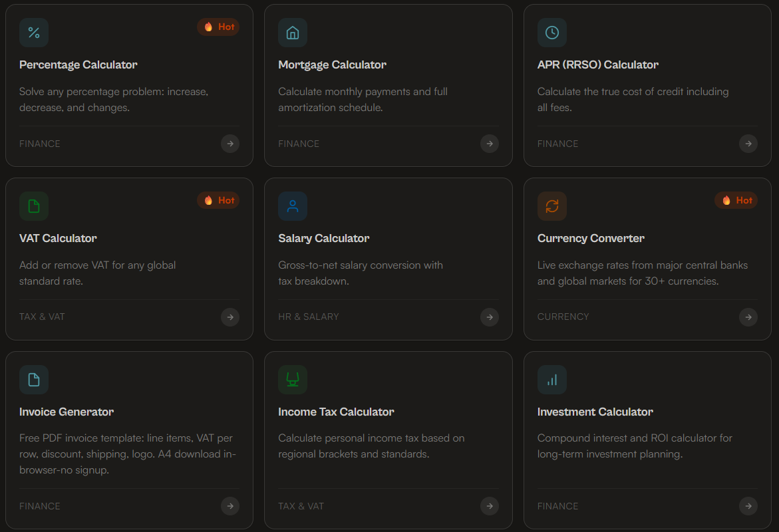The width and height of the screenshot is (779, 532).
Task: Open the Percentage Calculator title link
Action: (x=78, y=65)
